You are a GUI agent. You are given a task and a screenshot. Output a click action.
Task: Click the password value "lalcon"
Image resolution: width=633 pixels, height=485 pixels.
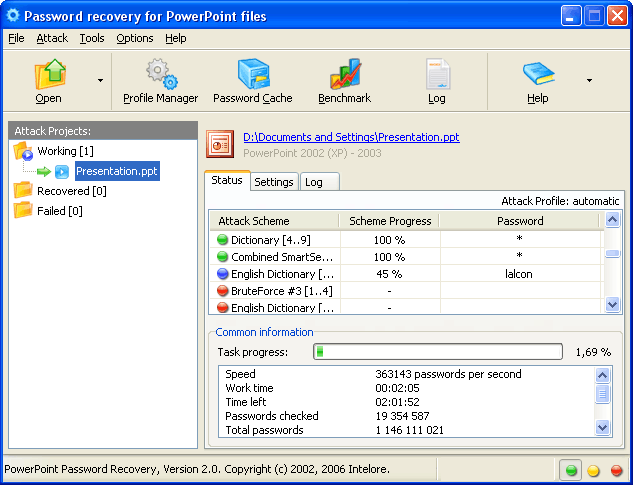(519, 274)
